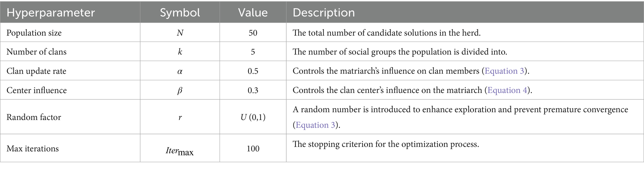Click the value 50 cell
Viewport: 644px width, 170px height.
(x=253, y=33)
